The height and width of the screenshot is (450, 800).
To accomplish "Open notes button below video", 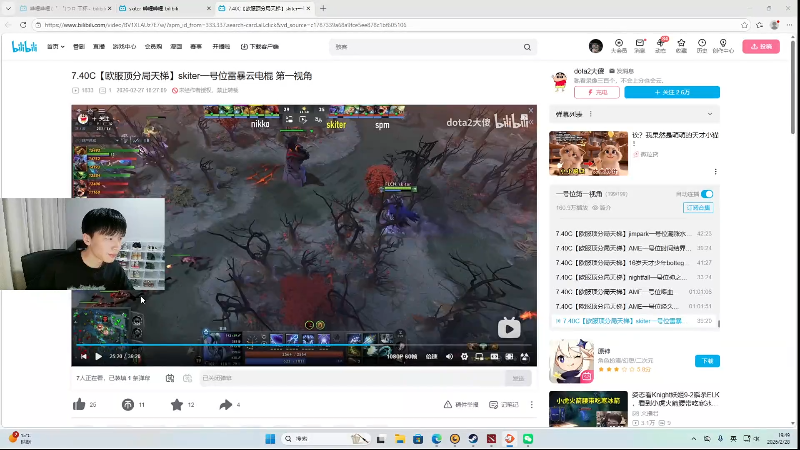I will [x=504, y=405].
